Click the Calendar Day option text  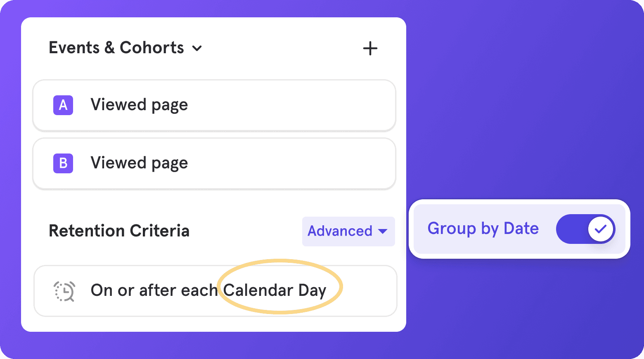pos(275,291)
